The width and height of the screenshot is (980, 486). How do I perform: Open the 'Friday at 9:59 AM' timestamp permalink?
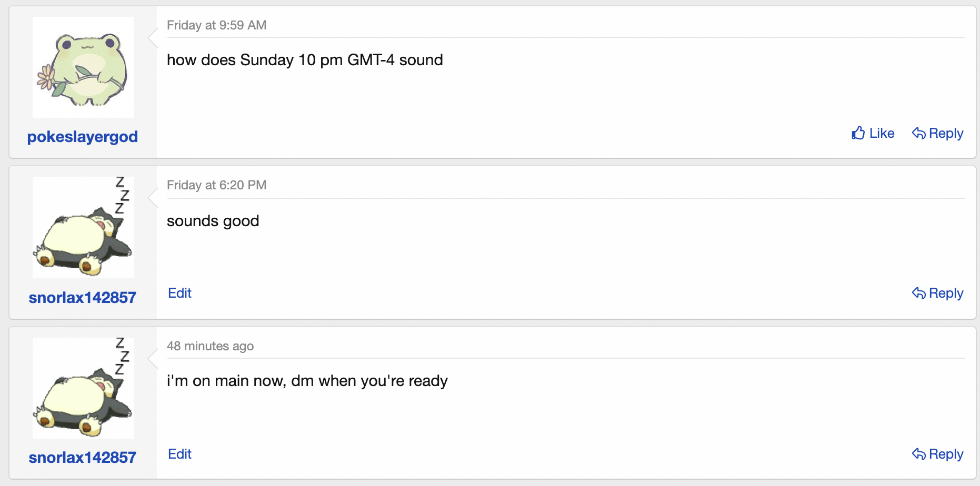[216, 25]
